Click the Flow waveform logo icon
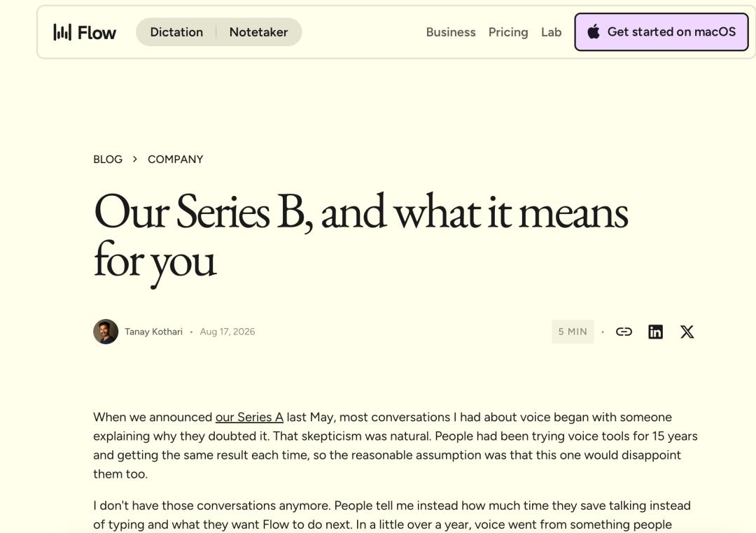This screenshot has width=756, height=533. 62,32
